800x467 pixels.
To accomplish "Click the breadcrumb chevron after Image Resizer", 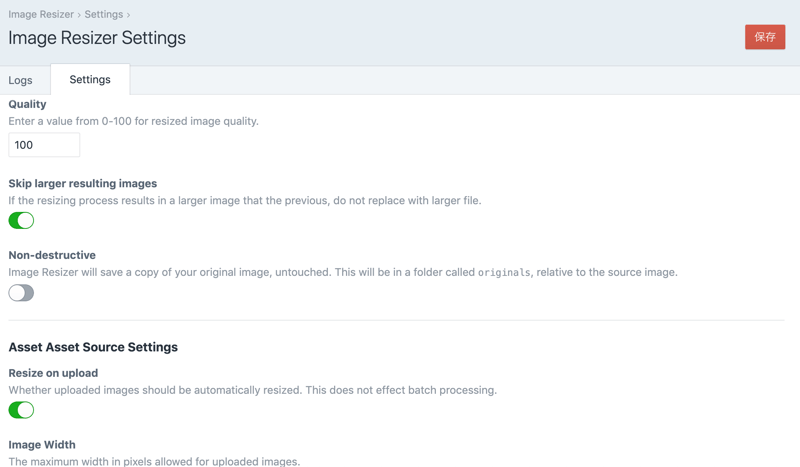I will [x=79, y=15].
